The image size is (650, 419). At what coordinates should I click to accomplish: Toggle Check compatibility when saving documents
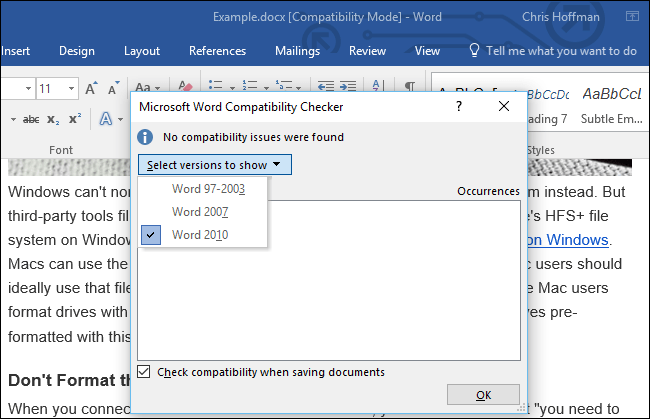click(145, 372)
